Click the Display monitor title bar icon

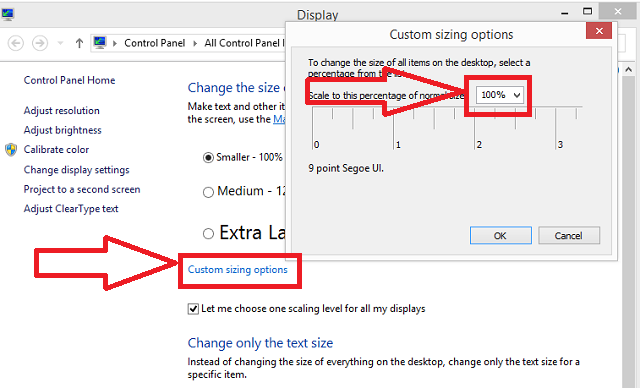click(8, 15)
